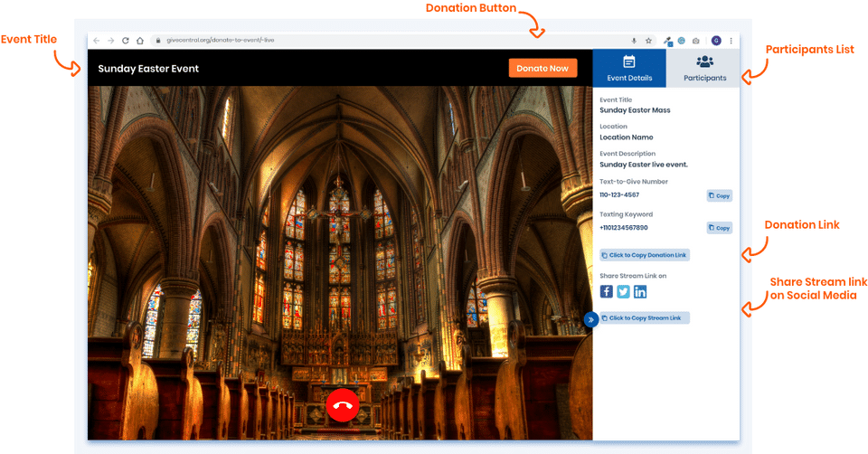Bookmark the page with the star icon

[x=648, y=41]
